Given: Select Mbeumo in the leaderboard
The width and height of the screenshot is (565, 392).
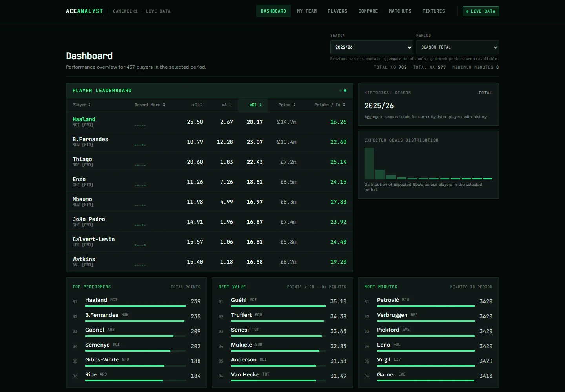Looking at the screenshot, I should pyautogui.click(x=210, y=202).
